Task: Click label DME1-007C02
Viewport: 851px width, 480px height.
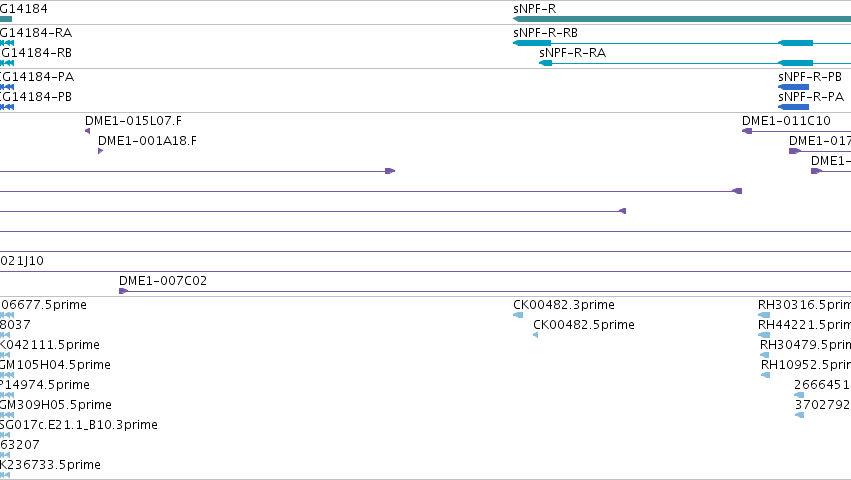Action: tap(163, 281)
